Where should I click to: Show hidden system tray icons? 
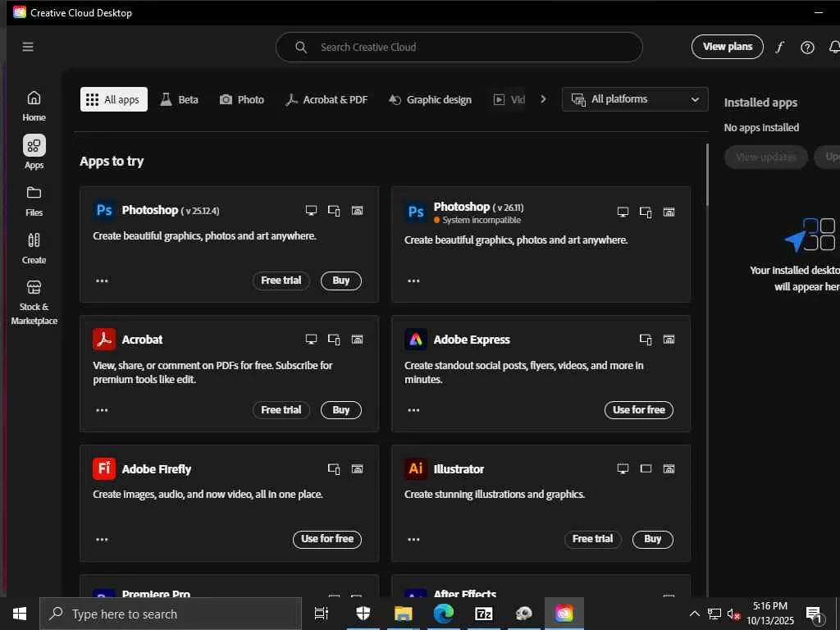(x=694, y=614)
